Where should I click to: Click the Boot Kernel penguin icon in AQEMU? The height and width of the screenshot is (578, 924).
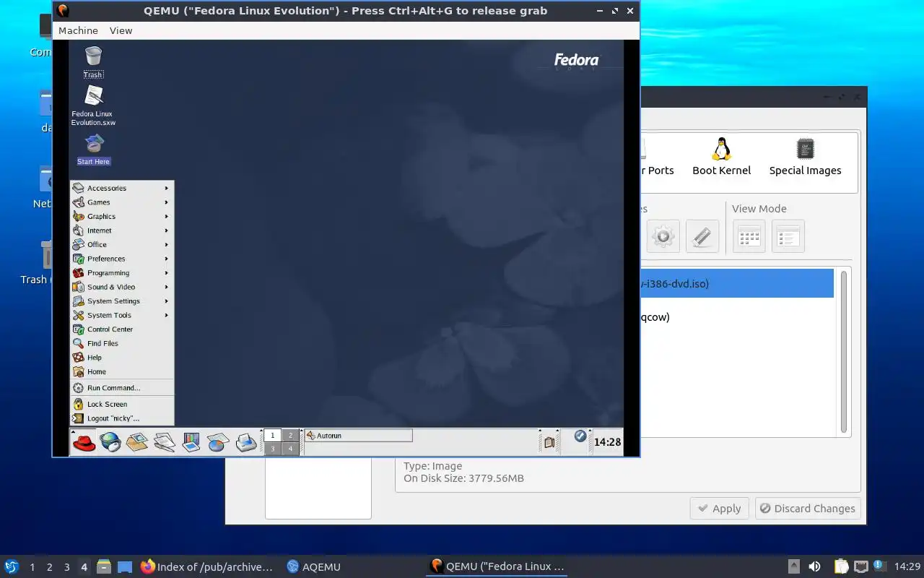pos(721,157)
